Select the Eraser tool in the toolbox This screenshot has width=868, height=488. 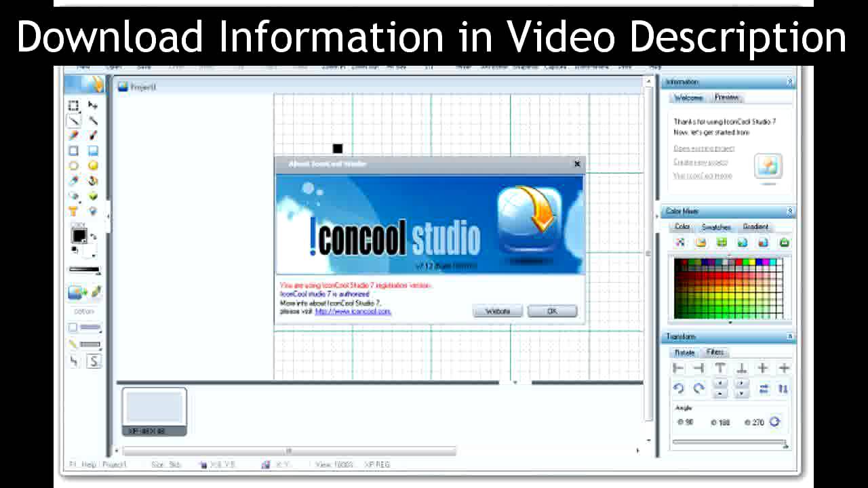[x=73, y=196]
